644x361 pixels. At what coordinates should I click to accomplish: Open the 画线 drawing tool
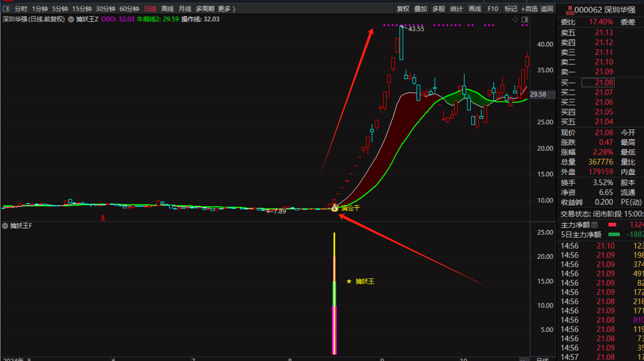(474, 9)
